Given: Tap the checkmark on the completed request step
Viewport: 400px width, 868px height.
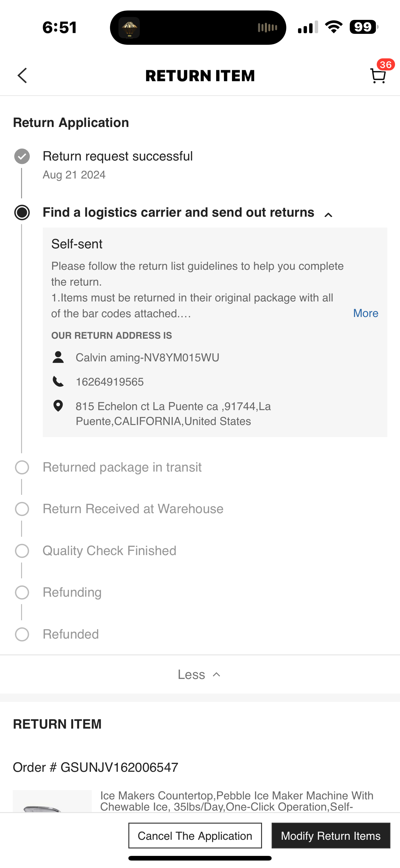Looking at the screenshot, I should (x=22, y=156).
